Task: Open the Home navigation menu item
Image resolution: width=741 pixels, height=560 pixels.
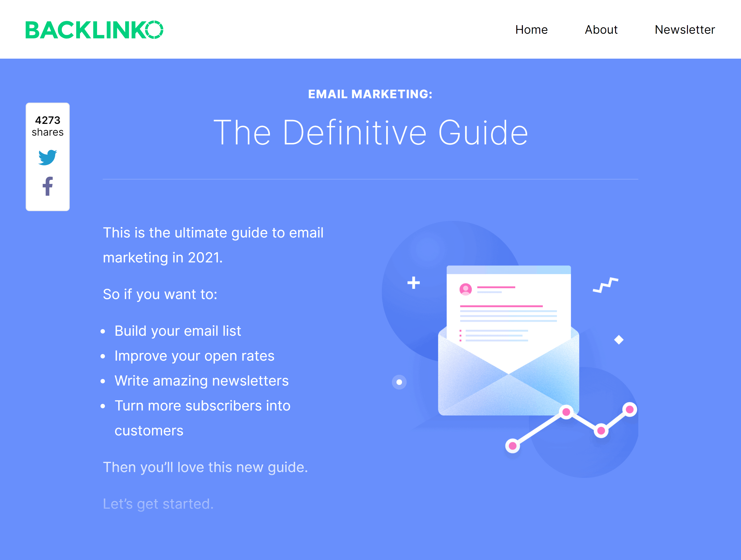Action: click(530, 29)
